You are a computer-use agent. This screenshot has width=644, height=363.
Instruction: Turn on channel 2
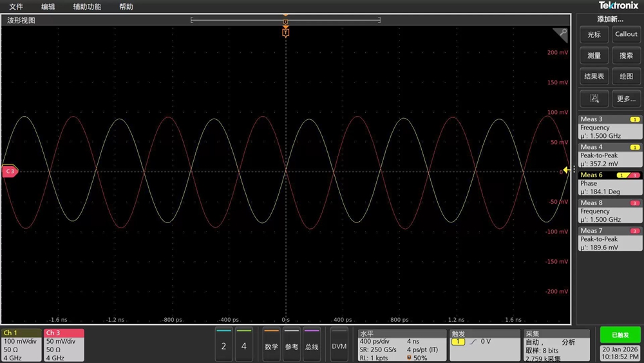[x=223, y=346]
